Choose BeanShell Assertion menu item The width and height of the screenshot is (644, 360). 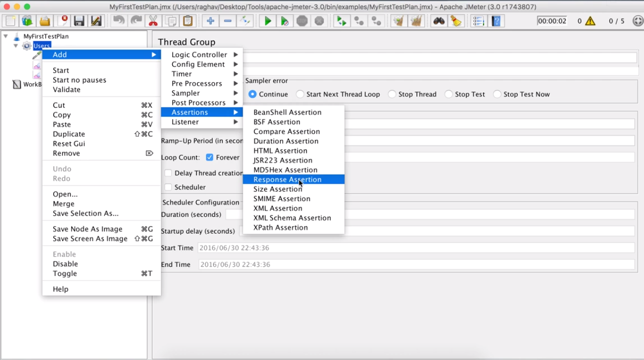click(294, 112)
